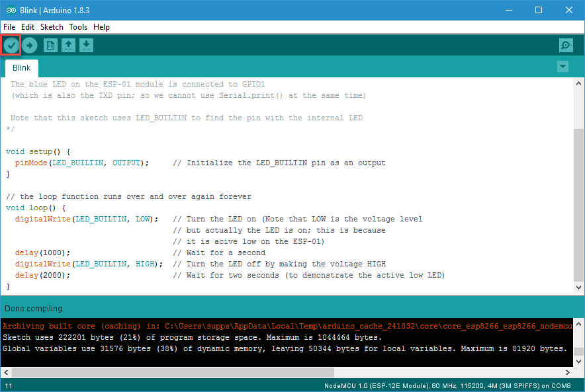Click the Arduino logo in title bar
The image size is (585, 392).
(x=11, y=10)
